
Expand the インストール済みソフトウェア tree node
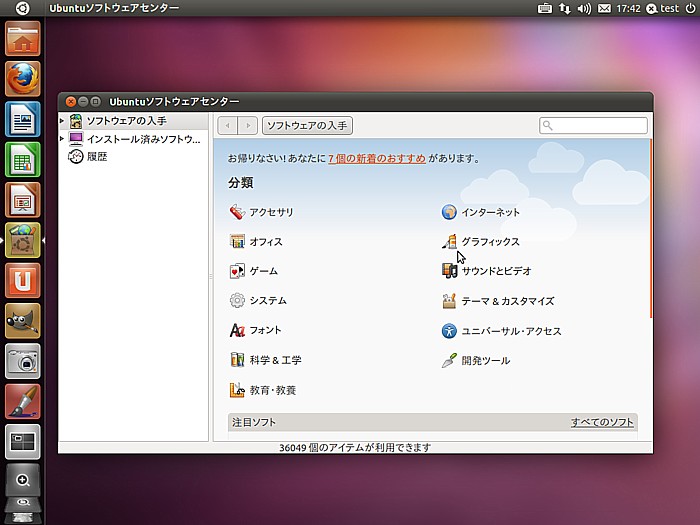pos(62,139)
